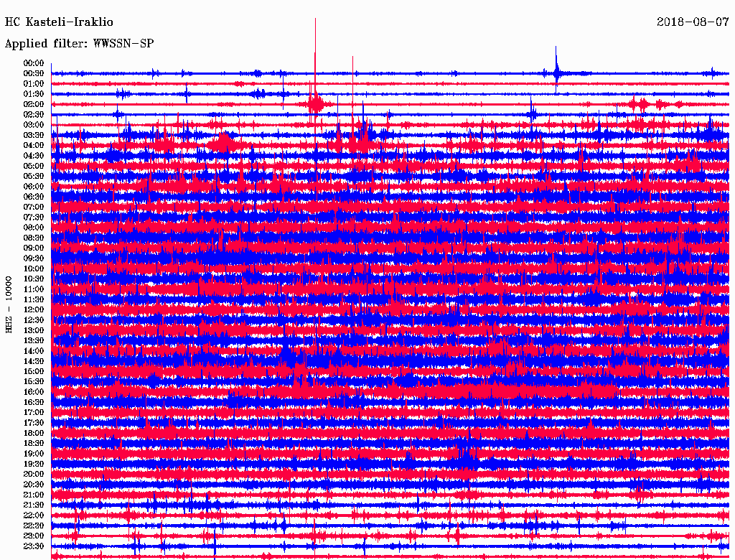735x560 pixels.
Task: Click the '21:30' time label
Action: coord(34,505)
